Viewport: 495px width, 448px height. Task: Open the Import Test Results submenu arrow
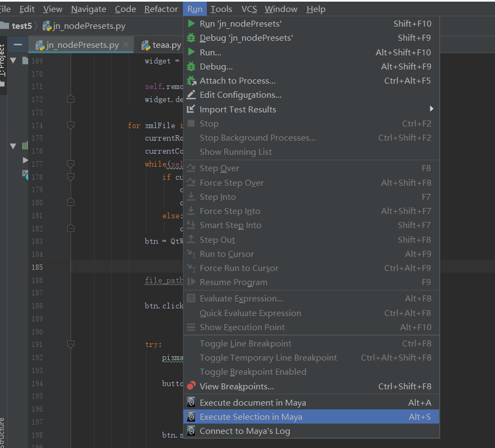tap(431, 109)
